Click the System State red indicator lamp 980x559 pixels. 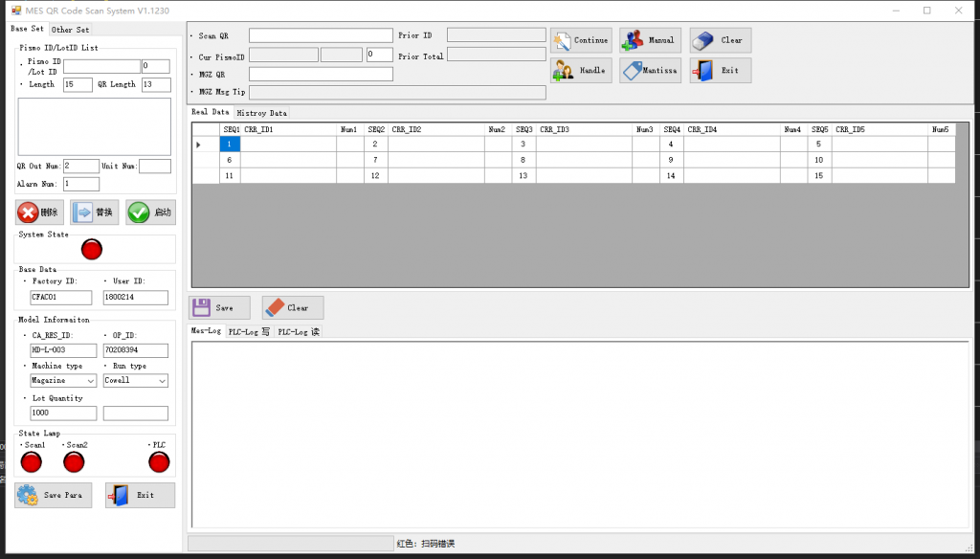pyautogui.click(x=92, y=250)
